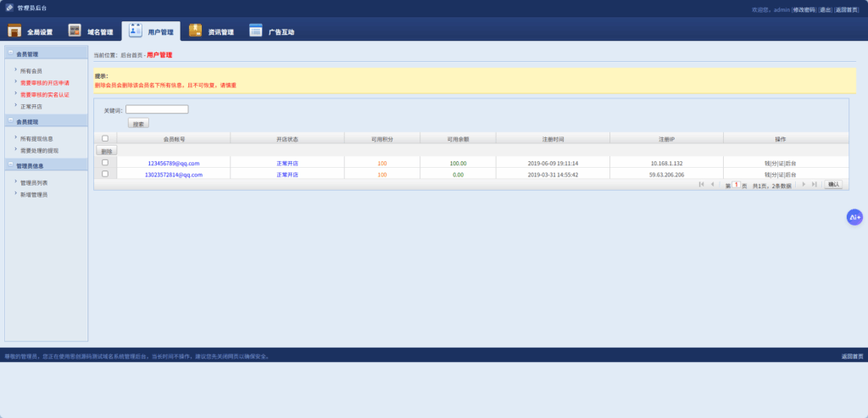Go to the first page using pagination icon
Image resolution: width=868 pixels, height=418 pixels.
pos(701,184)
